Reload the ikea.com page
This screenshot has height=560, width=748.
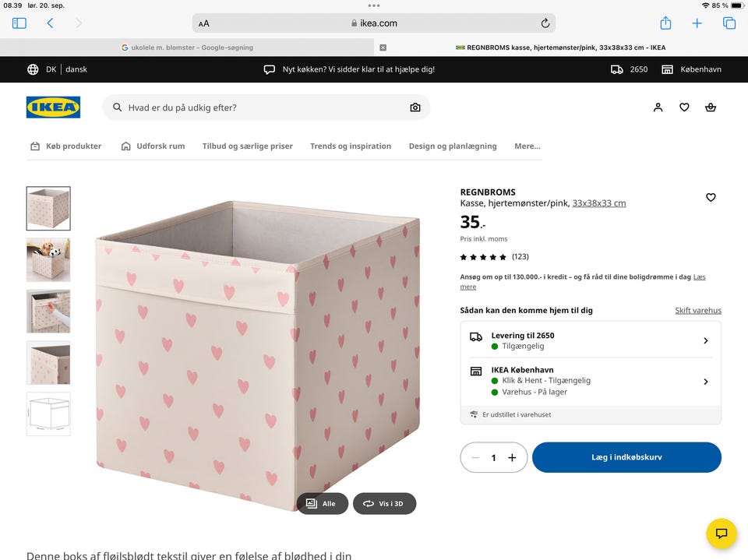tap(545, 23)
